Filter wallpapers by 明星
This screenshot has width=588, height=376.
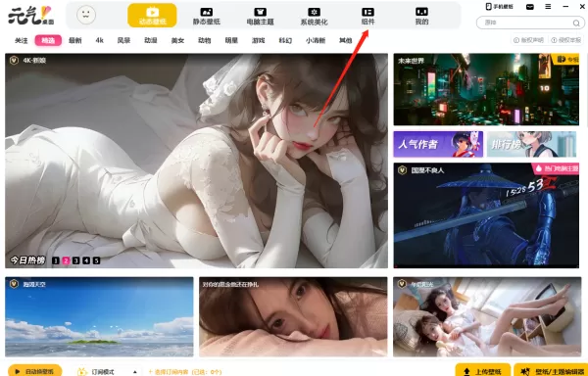(231, 40)
